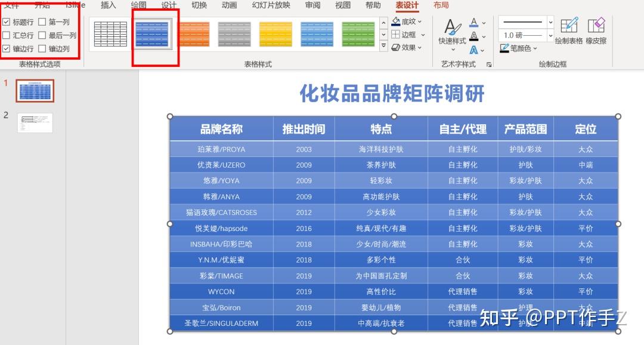
Task: Click the 定位 header cell
Action: (x=586, y=129)
